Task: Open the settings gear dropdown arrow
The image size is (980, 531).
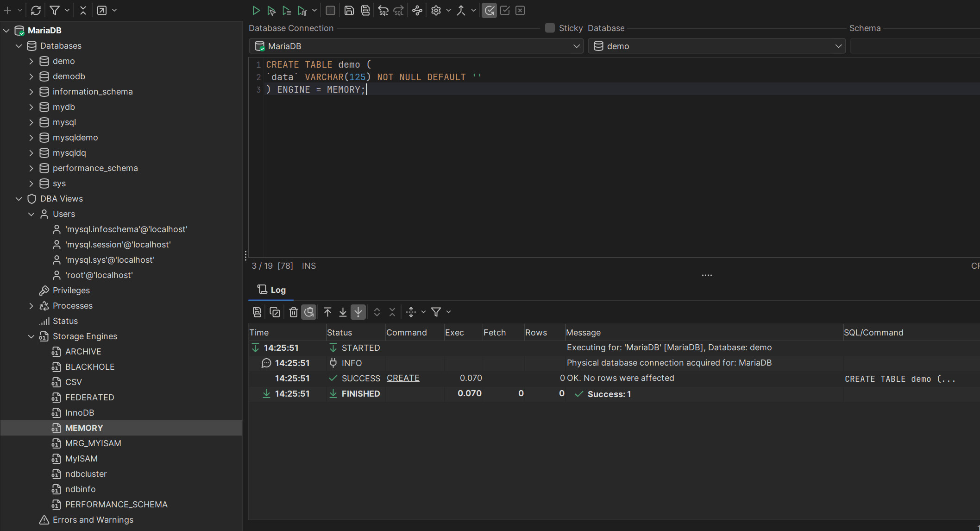Action: coord(448,10)
